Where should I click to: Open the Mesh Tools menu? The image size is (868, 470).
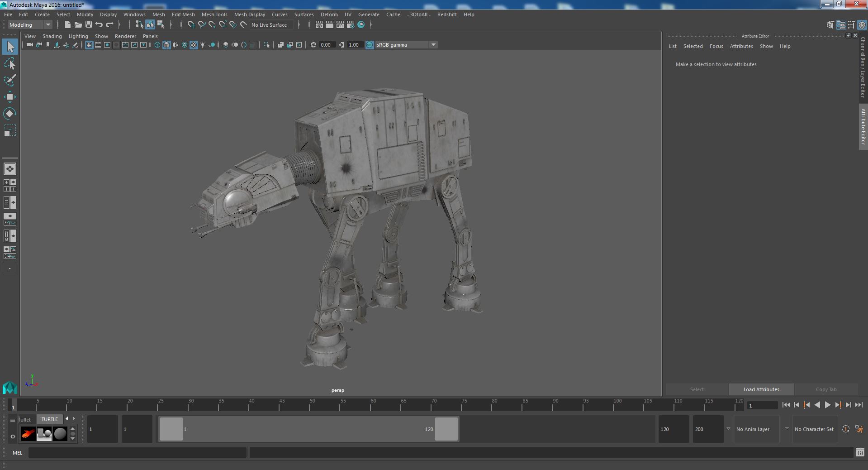point(214,14)
